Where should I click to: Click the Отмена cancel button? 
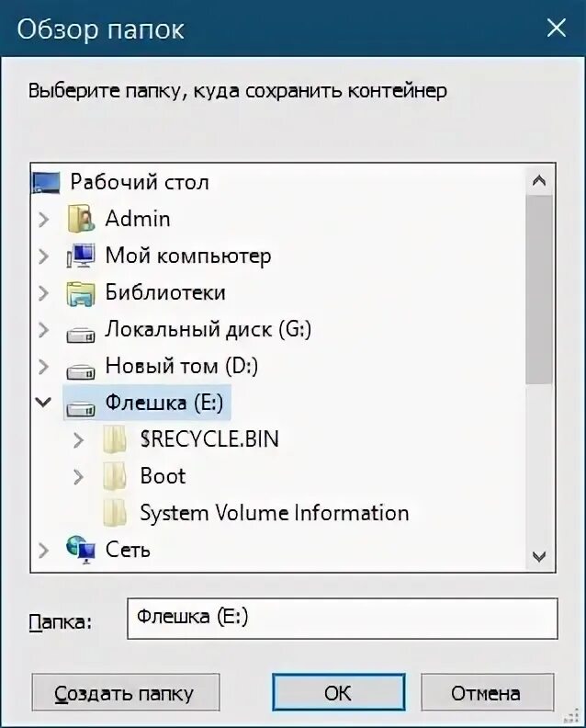click(x=487, y=693)
